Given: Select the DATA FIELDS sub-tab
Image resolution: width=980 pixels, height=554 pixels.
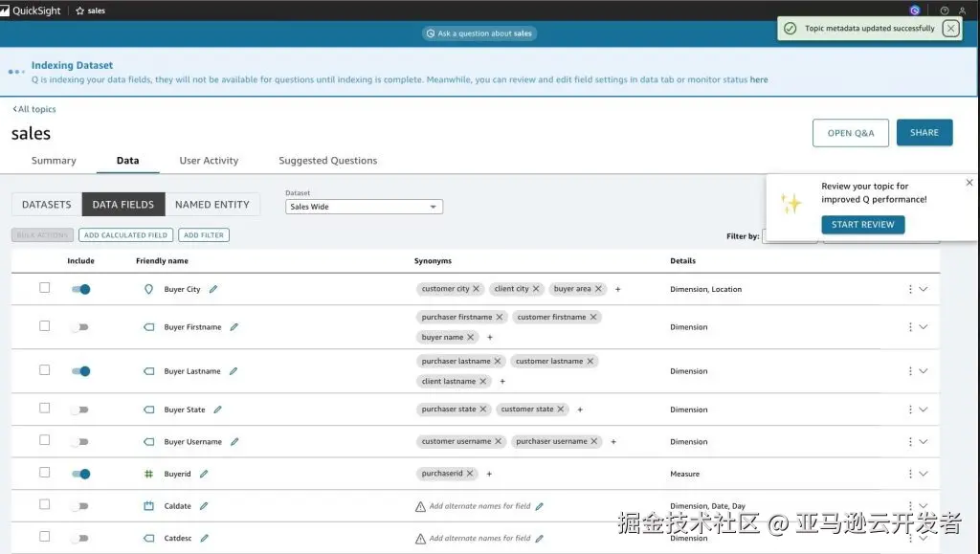Looking at the screenshot, I should 123,204.
